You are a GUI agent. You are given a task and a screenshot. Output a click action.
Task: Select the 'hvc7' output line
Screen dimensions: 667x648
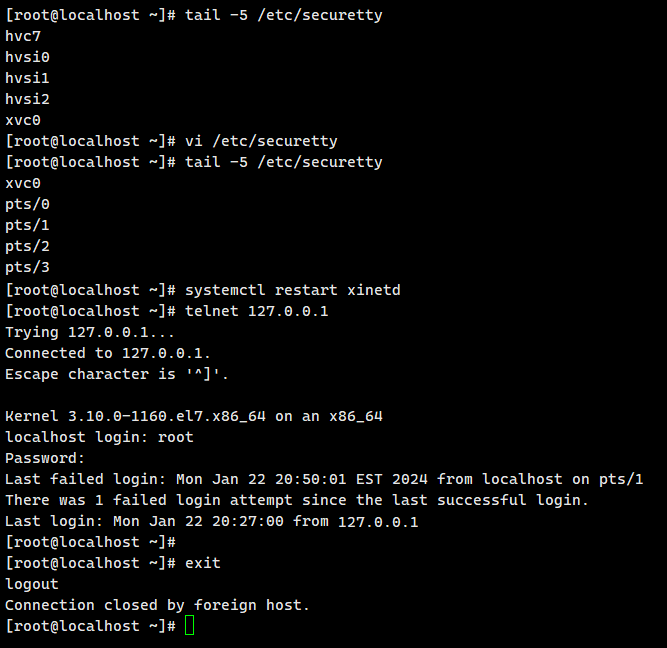(23, 36)
